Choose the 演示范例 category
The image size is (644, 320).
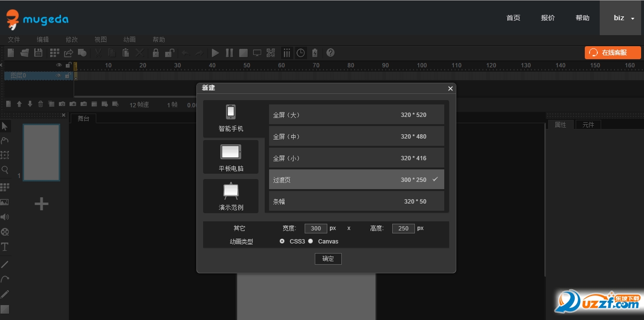click(x=231, y=196)
